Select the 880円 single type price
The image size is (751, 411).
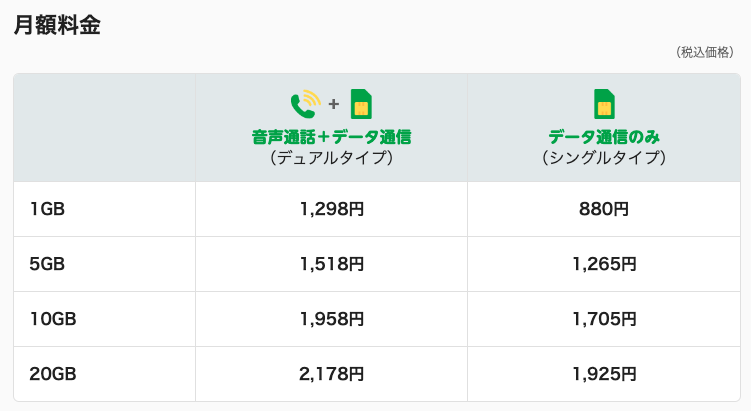(x=604, y=209)
